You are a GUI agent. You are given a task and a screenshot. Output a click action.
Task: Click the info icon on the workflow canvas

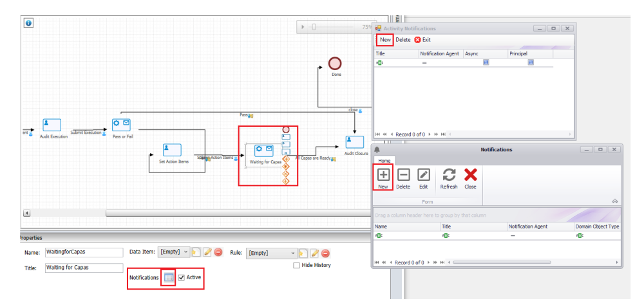[x=28, y=23]
